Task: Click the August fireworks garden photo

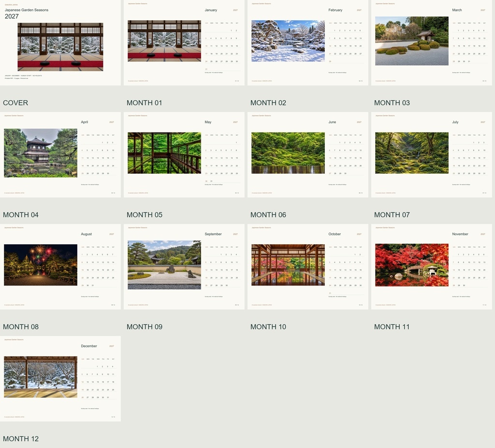Action: (41, 265)
